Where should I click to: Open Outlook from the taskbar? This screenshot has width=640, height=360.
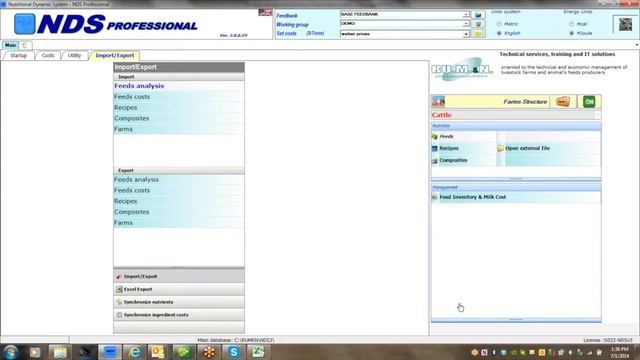pos(158,352)
